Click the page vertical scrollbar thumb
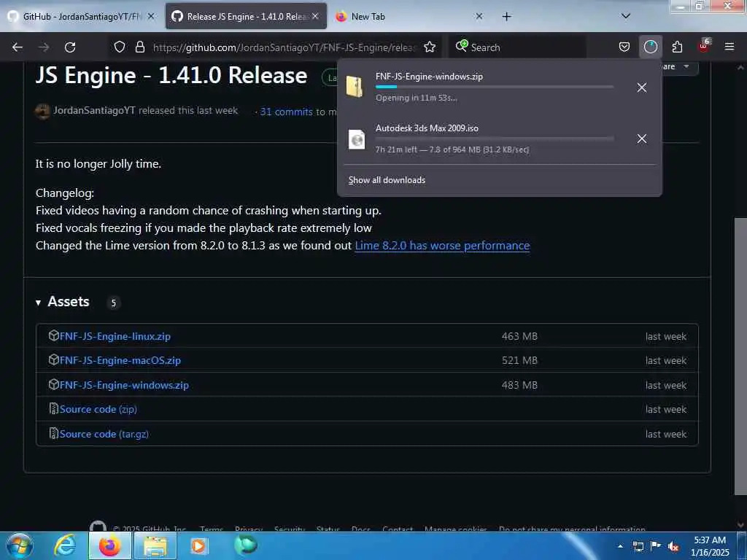The width and height of the screenshot is (747, 560). [x=740, y=357]
